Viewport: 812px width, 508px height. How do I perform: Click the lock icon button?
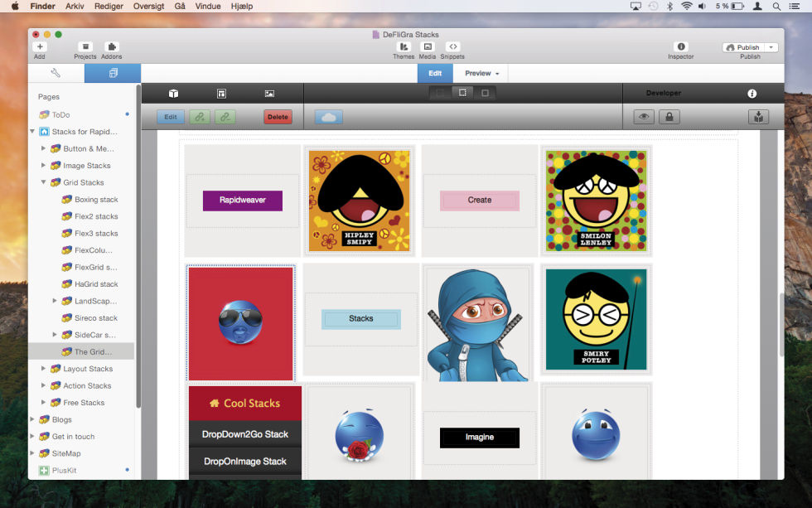669,117
